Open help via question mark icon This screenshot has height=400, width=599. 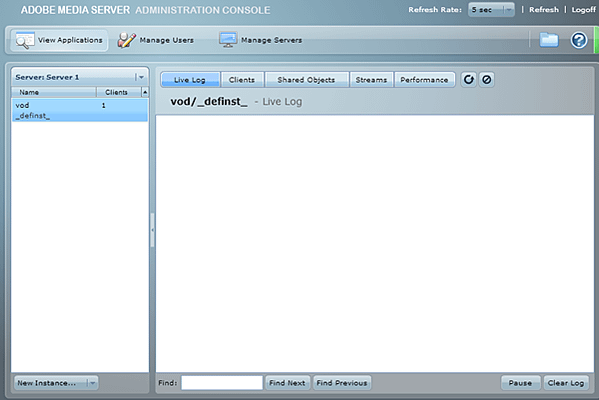pyautogui.click(x=579, y=40)
